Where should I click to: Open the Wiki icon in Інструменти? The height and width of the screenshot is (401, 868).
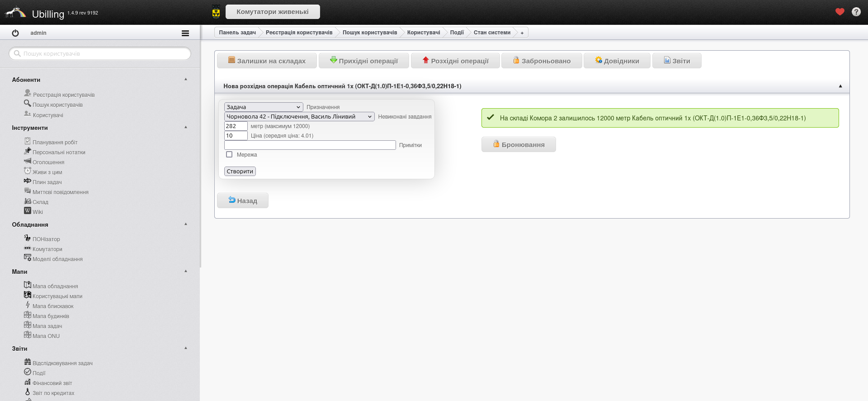28,211
